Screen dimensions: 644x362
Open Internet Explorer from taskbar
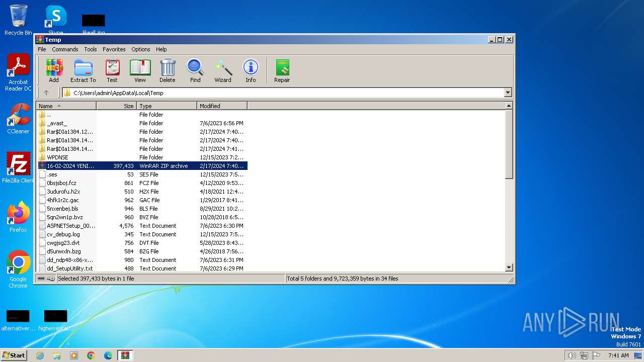tap(40, 355)
